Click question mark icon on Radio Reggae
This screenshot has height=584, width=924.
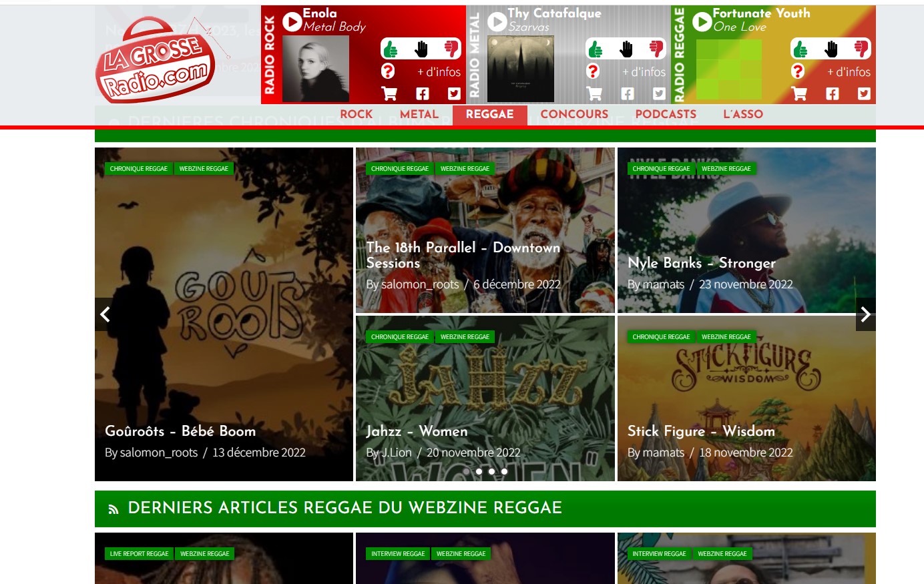tap(798, 71)
